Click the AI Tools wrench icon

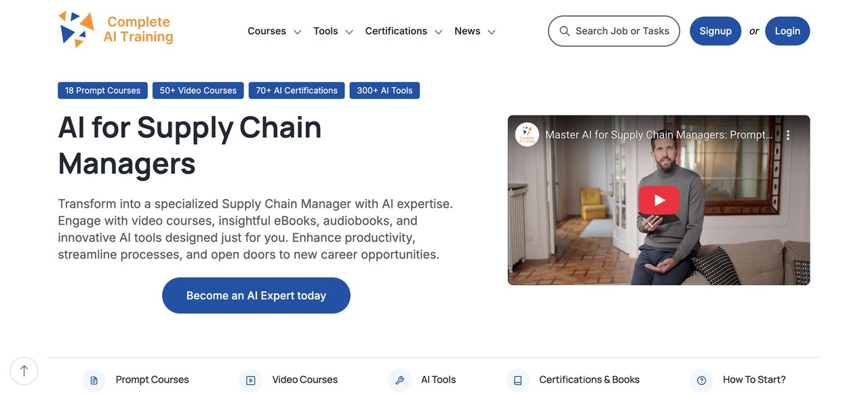pyautogui.click(x=399, y=380)
